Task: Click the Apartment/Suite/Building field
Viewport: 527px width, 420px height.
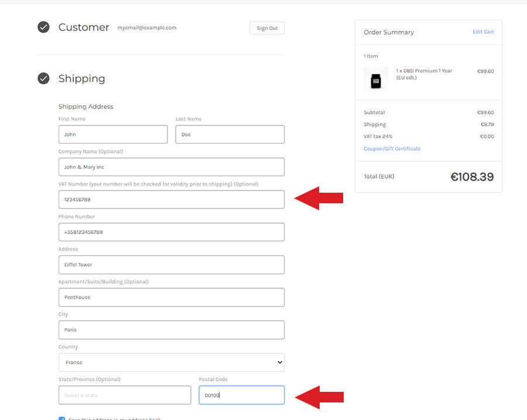Action: click(172, 297)
